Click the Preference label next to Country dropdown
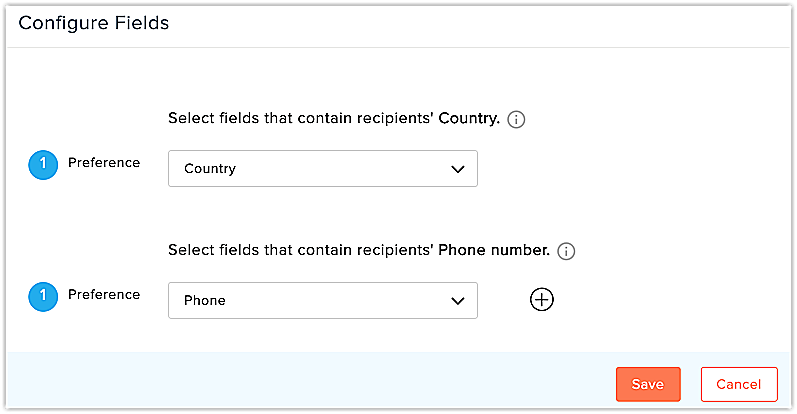Screen dimensions: 797x414 click(104, 163)
